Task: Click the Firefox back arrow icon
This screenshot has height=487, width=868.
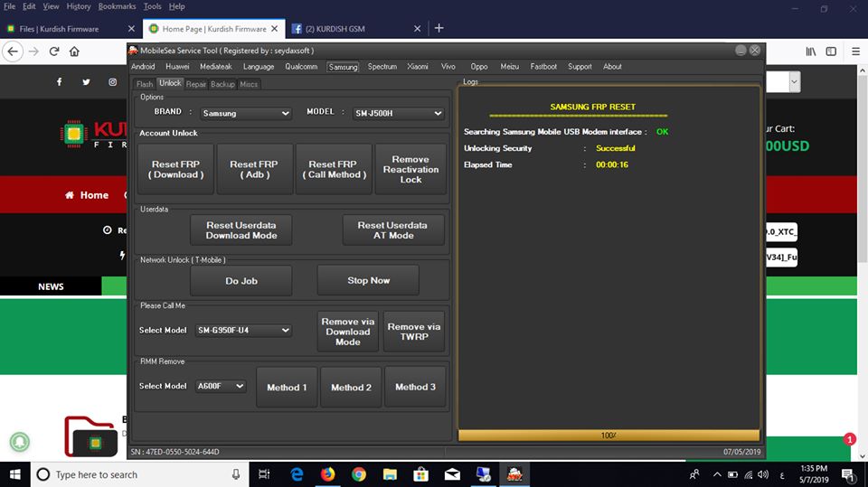Action: coord(13,52)
